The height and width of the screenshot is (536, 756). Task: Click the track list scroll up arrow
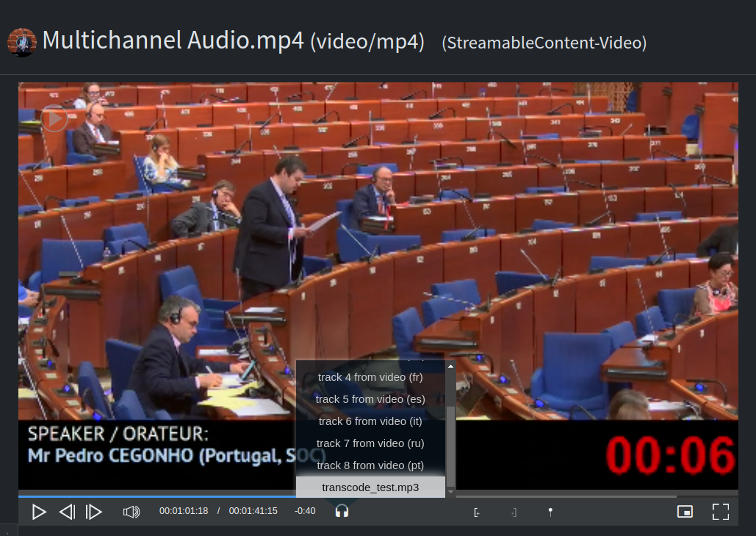coord(451,366)
